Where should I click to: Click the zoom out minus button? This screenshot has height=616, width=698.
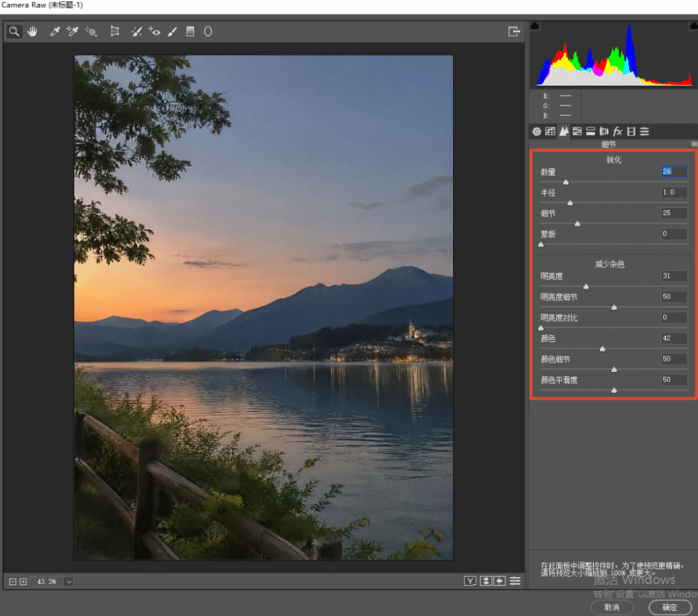(12, 582)
